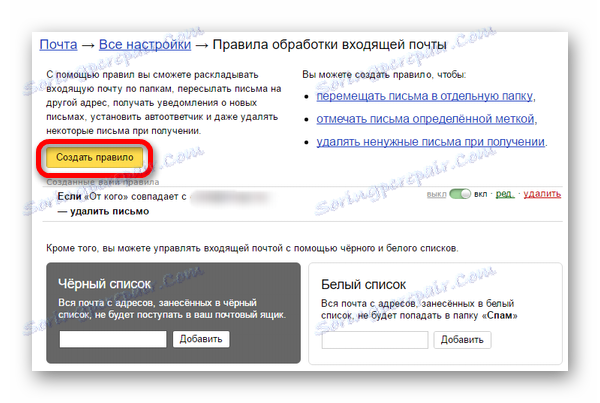The image size is (600, 403).
Task: Toggle the rule on/off switch
Action: coord(460,194)
